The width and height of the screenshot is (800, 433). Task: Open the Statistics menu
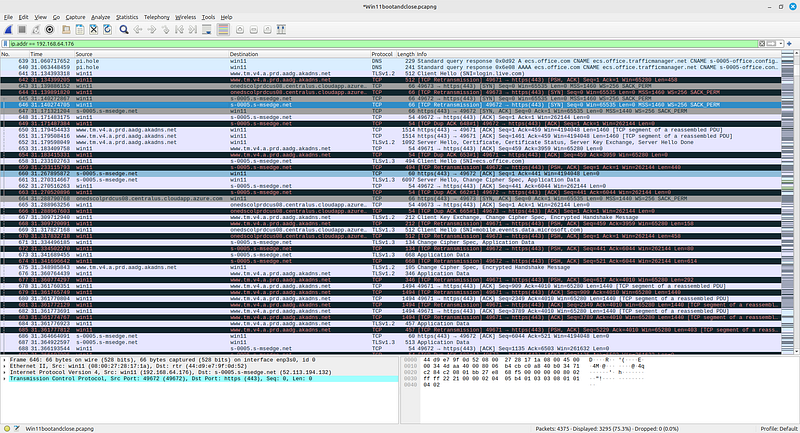point(127,17)
